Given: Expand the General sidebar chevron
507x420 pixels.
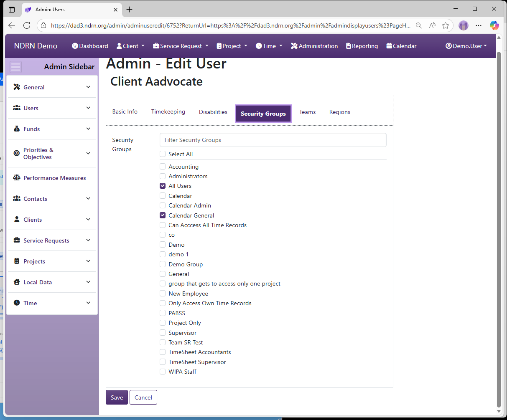Looking at the screenshot, I should point(88,87).
